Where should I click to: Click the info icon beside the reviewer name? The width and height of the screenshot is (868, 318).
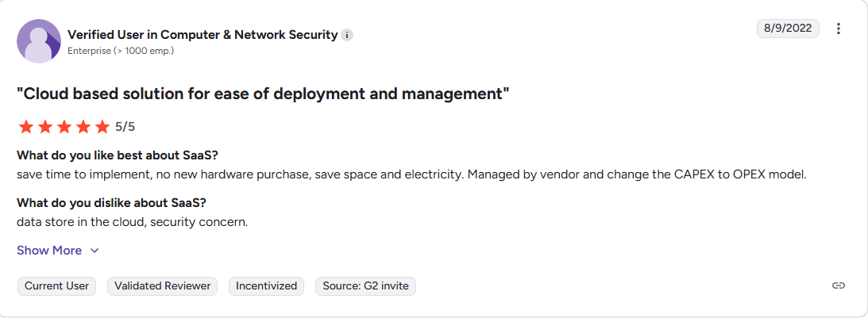347,35
